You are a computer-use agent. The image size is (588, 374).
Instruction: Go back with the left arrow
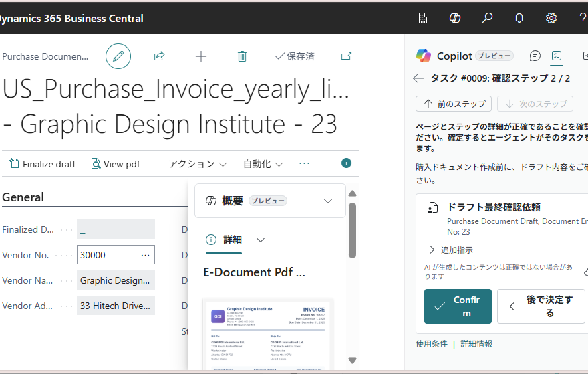point(418,78)
